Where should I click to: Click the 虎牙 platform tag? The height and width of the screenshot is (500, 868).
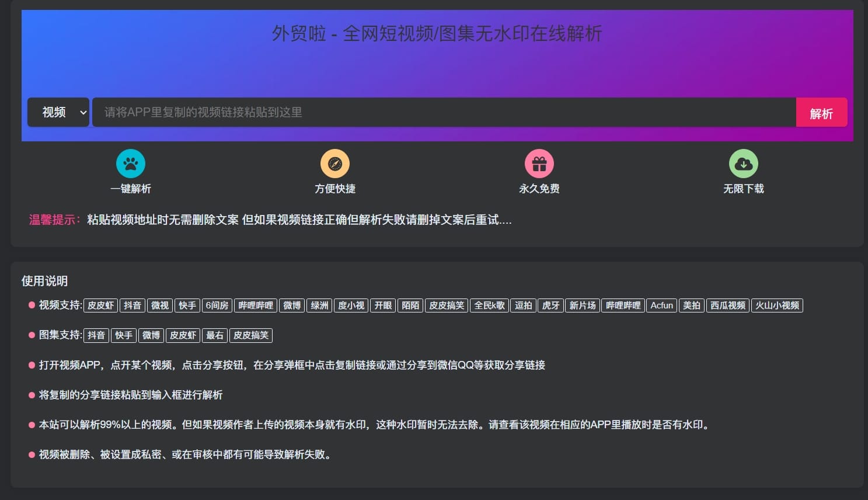point(550,305)
